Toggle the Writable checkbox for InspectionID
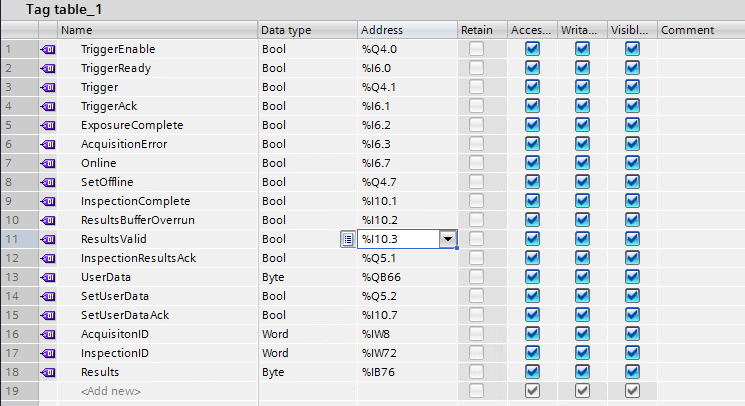This screenshot has width=745, height=406. tap(582, 353)
